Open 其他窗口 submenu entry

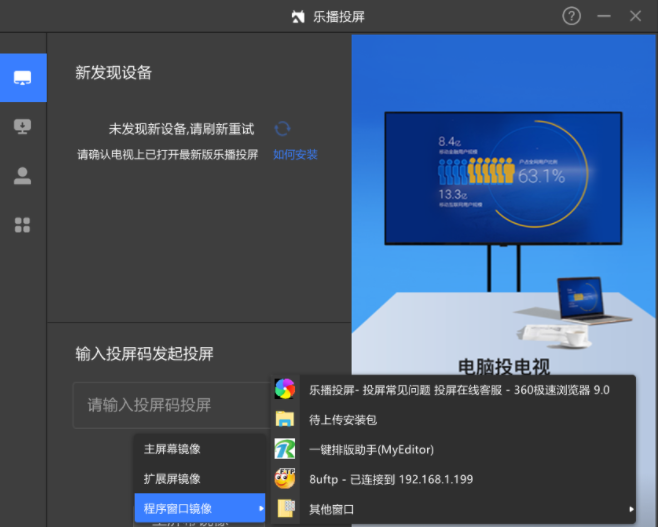coord(453,509)
